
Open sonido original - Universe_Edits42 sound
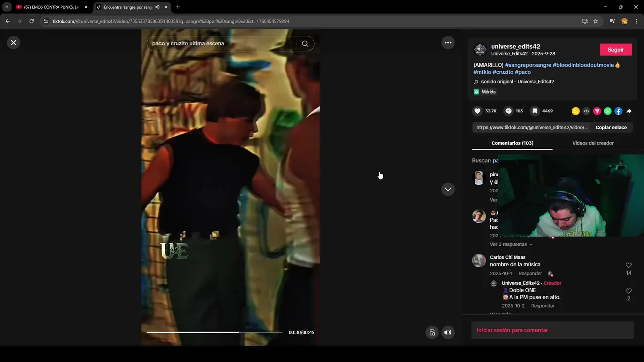click(x=517, y=82)
